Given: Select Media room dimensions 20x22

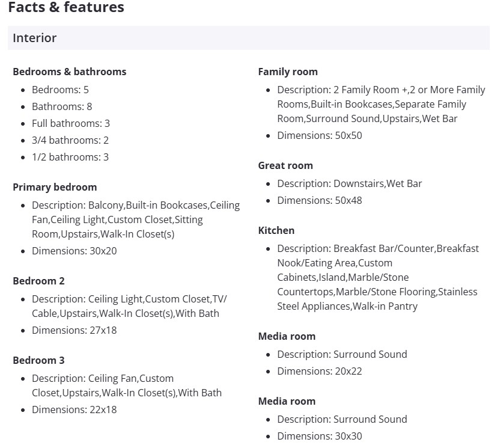Looking at the screenshot, I should pyautogui.click(x=320, y=371).
